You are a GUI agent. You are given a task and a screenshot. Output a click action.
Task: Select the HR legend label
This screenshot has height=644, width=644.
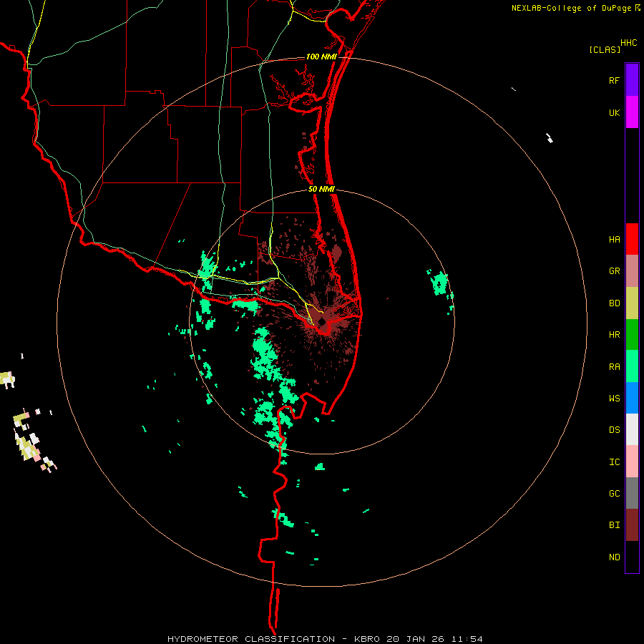click(614, 335)
